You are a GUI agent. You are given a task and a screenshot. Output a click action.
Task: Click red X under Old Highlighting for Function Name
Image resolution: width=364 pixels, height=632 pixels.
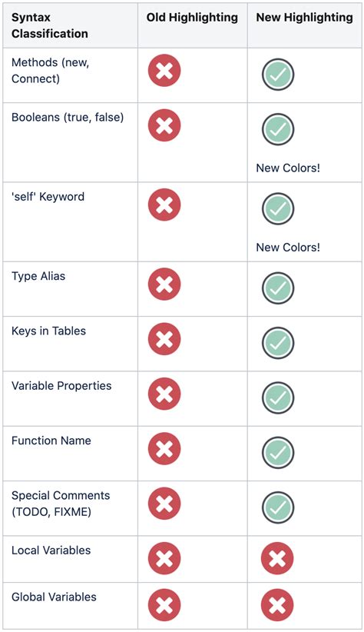click(164, 448)
